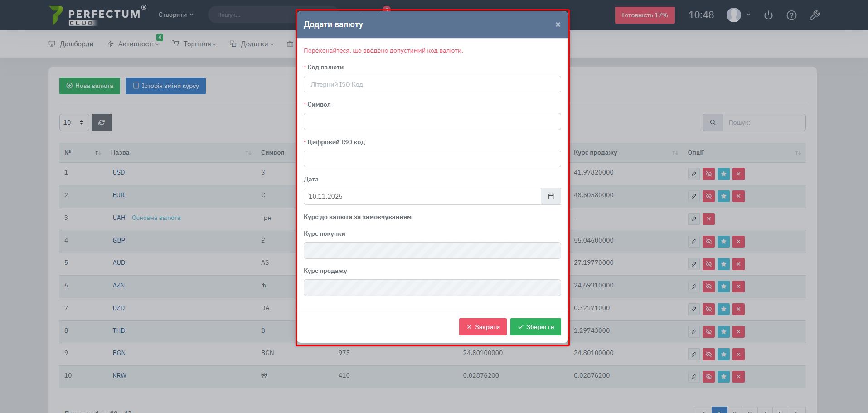
Task: Toggle visibility of AZN currency
Action: [x=708, y=287]
